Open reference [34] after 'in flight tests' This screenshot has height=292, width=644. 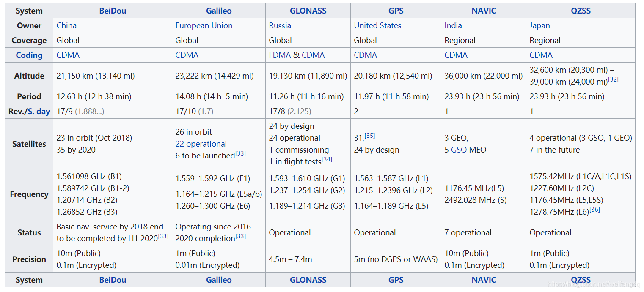(327, 159)
